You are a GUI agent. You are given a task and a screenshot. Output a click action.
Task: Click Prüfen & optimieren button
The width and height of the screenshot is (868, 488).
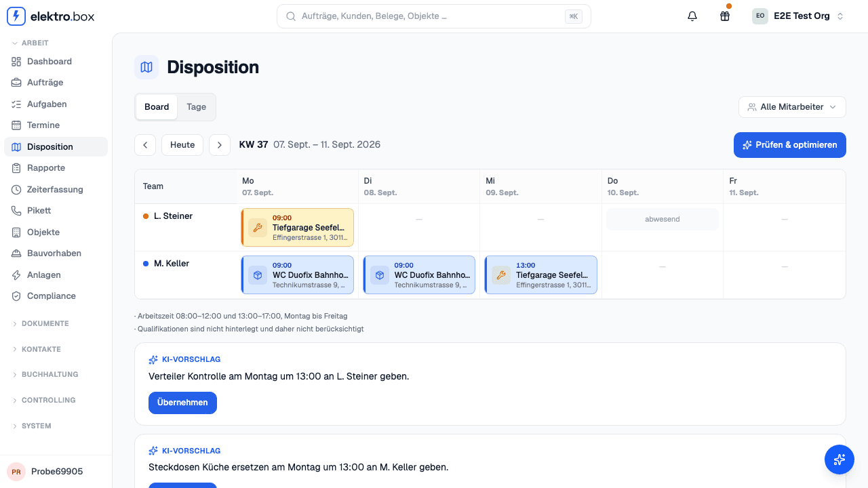point(790,145)
